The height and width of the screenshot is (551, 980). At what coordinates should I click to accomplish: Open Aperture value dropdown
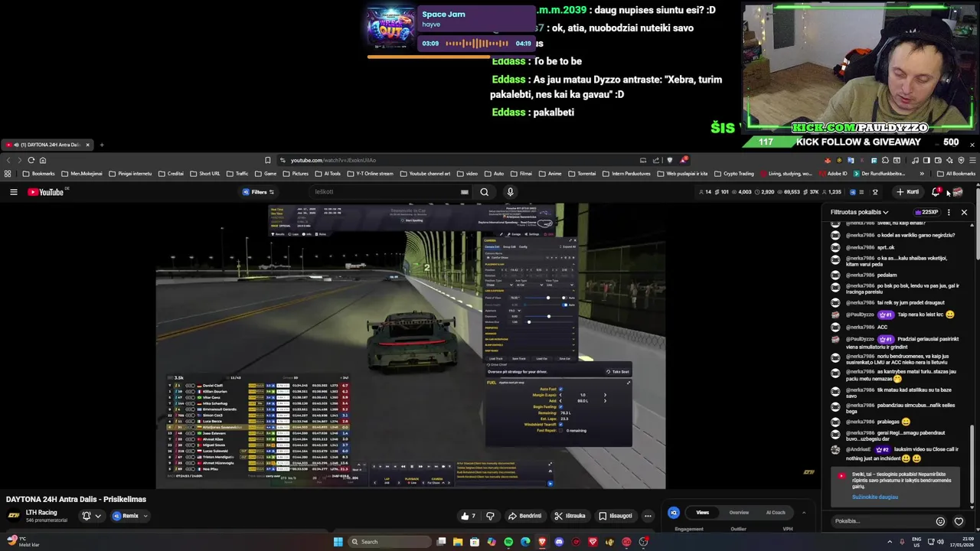514,310
